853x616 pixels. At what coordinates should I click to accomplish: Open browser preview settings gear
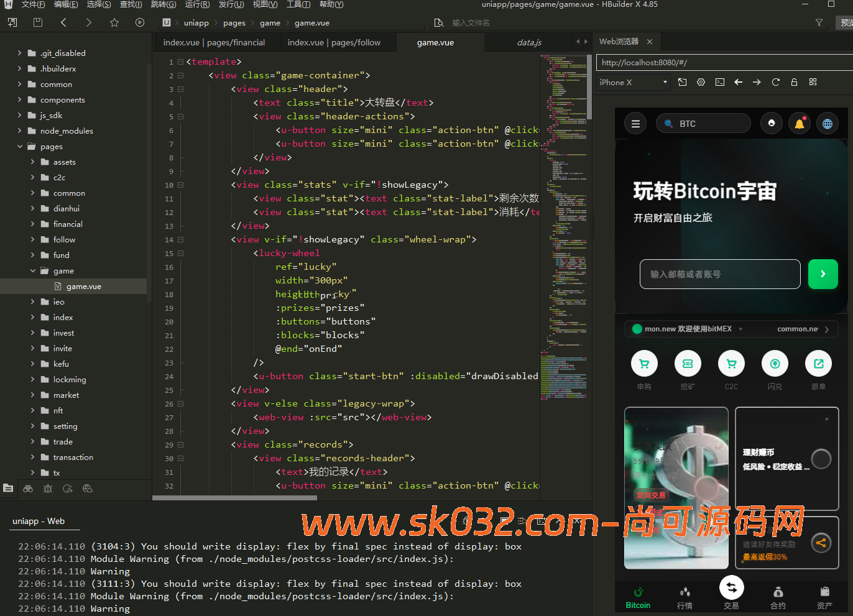pyautogui.click(x=701, y=82)
